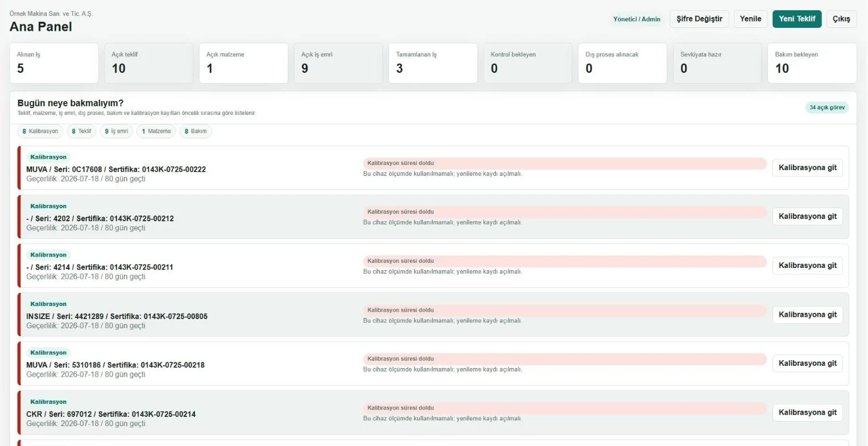Select the Dış proses alınacak card
Screen dimensions: 868x446
[x=622, y=63]
